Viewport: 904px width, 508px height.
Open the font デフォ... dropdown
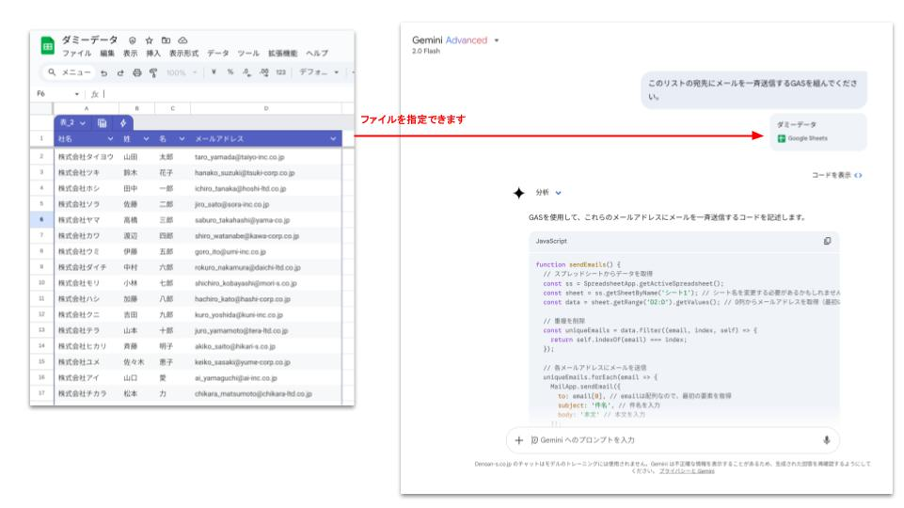319,72
